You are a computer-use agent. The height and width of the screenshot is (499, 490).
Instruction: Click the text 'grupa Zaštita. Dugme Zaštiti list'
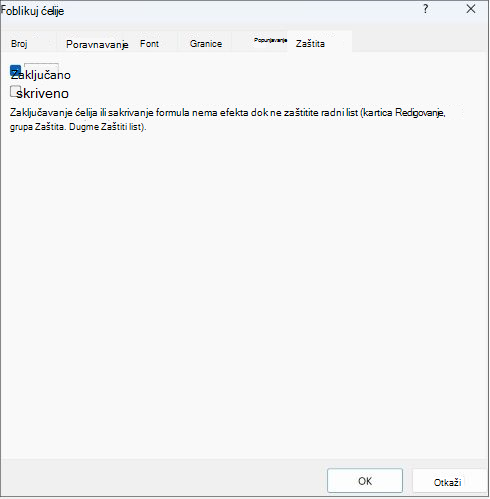[77, 127]
